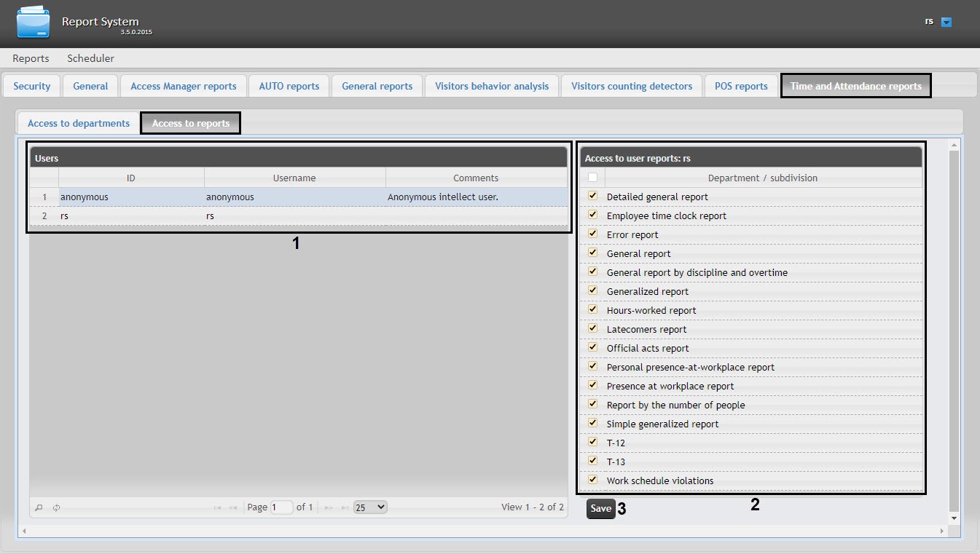Viewport: 980px width, 554px height.
Task: Click the 'View 1 - 2 of 2' pager text
Action: pos(533,507)
